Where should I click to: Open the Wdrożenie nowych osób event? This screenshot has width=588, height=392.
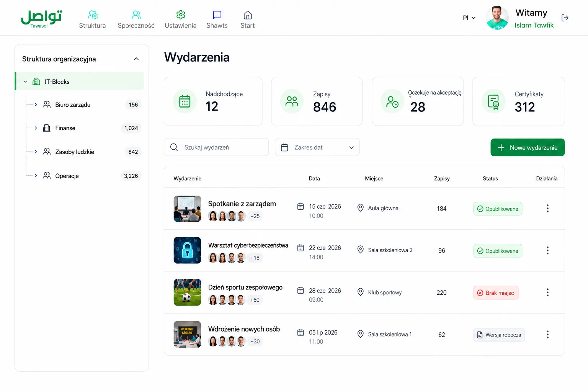(x=244, y=329)
